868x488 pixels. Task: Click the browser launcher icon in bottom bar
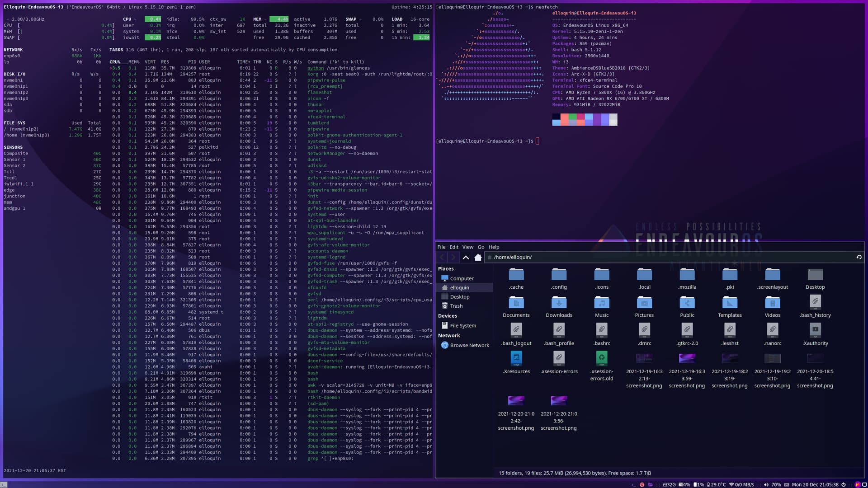tap(642, 484)
